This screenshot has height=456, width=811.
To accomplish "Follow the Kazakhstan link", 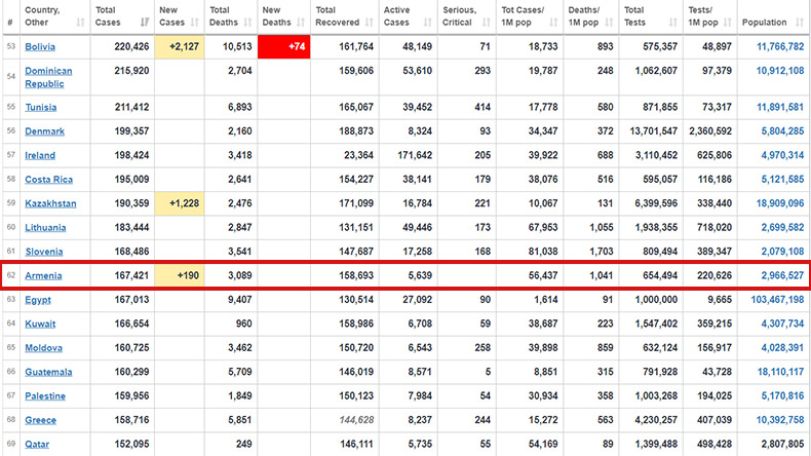I will [51, 204].
